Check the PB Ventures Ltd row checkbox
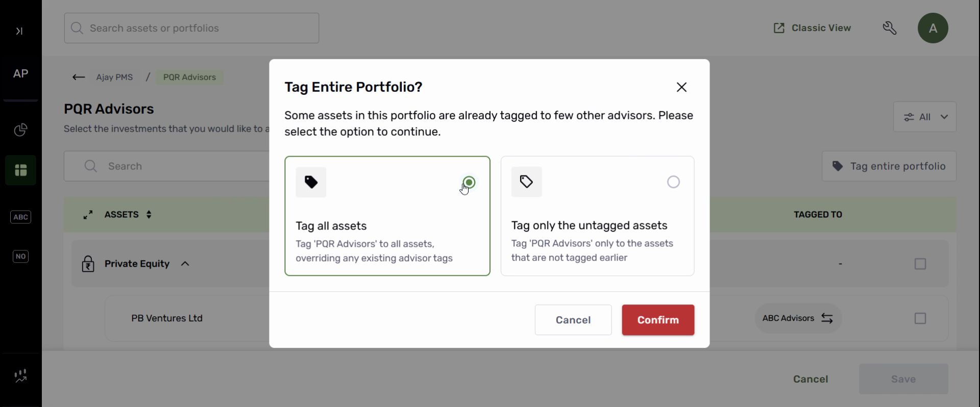Viewport: 980px width, 407px height. 920,319
